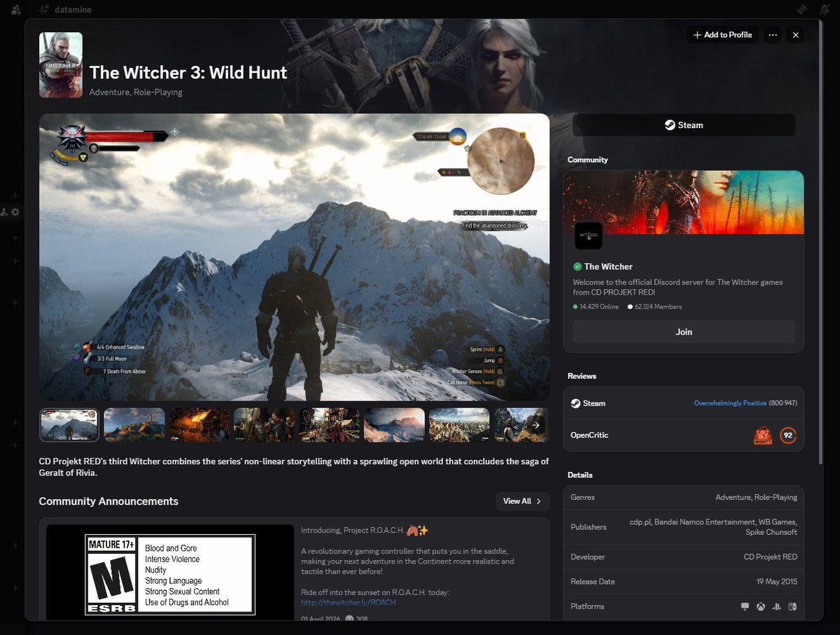This screenshot has height=635, width=840.
Task: Click the CD Projekt RED developer value
Action: tap(770, 557)
